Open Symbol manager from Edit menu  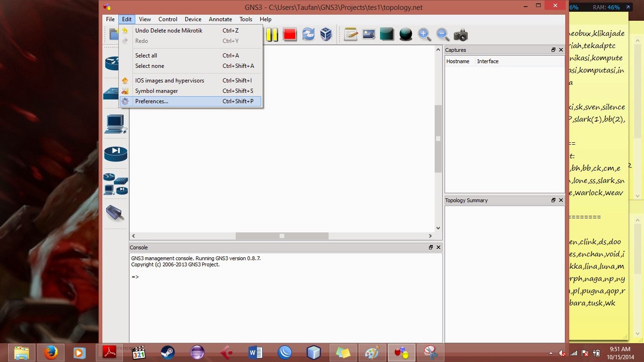pos(190,91)
